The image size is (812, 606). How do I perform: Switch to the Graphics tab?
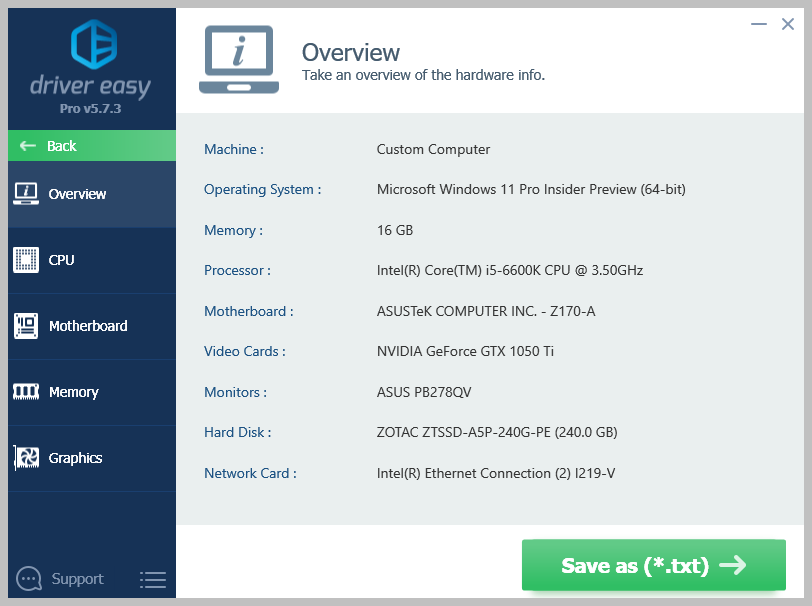click(92, 458)
